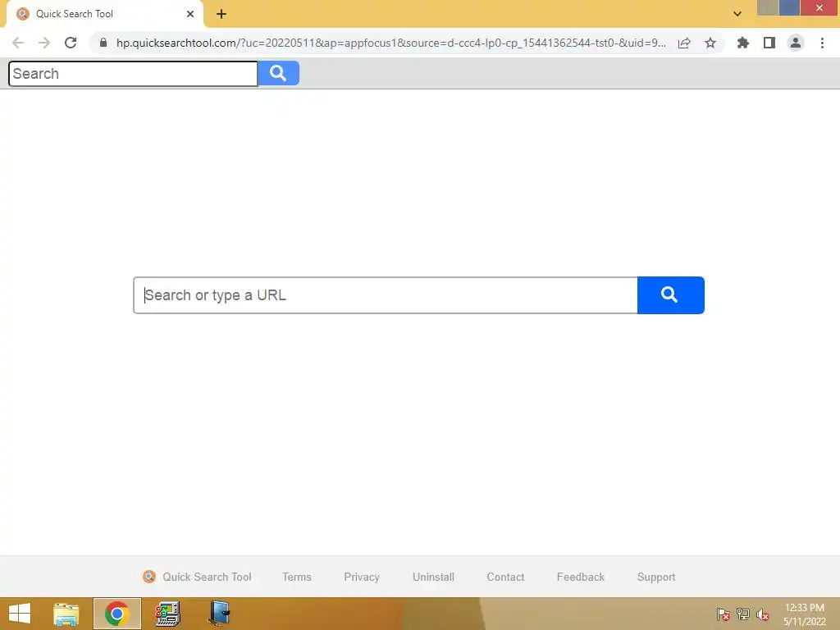Open File Explorer from the taskbar
The image size is (840, 630).
pyautogui.click(x=66, y=614)
